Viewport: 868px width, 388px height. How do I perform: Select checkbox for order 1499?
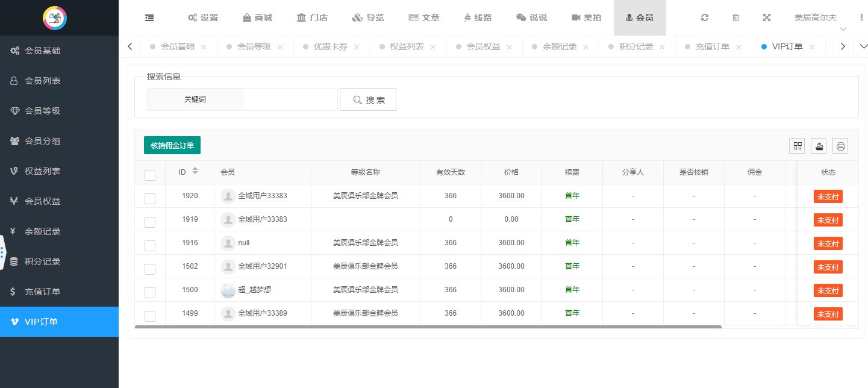tap(150, 316)
